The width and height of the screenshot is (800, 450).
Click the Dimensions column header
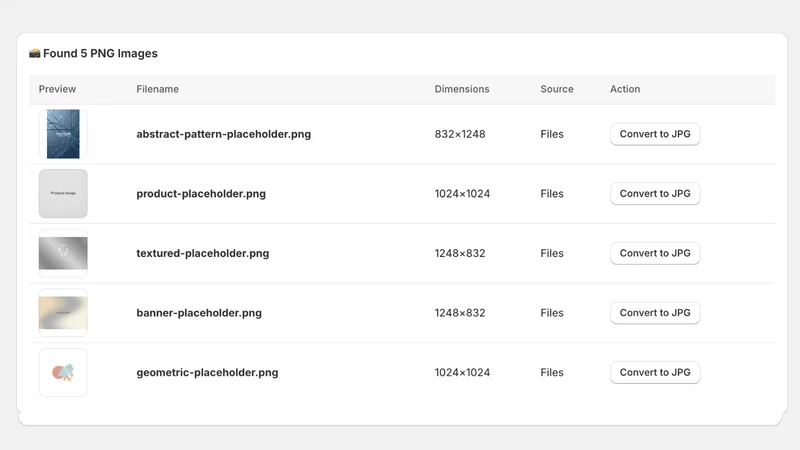(x=462, y=89)
